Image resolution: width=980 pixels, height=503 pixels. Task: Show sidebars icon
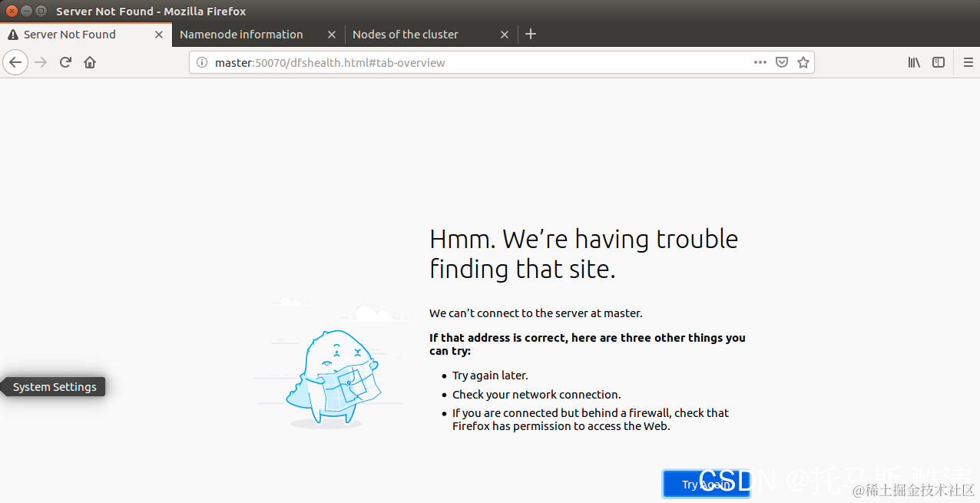pyautogui.click(x=939, y=62)
